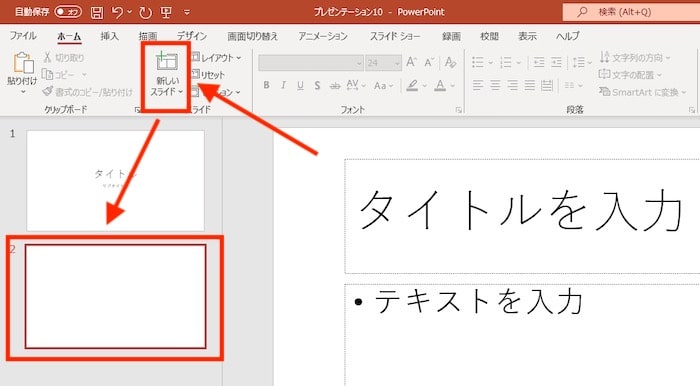The width and height of the screenshot is (700, 386).
Task: Click the リセット button
Action: pyautogui.click(x=208, y=75)
